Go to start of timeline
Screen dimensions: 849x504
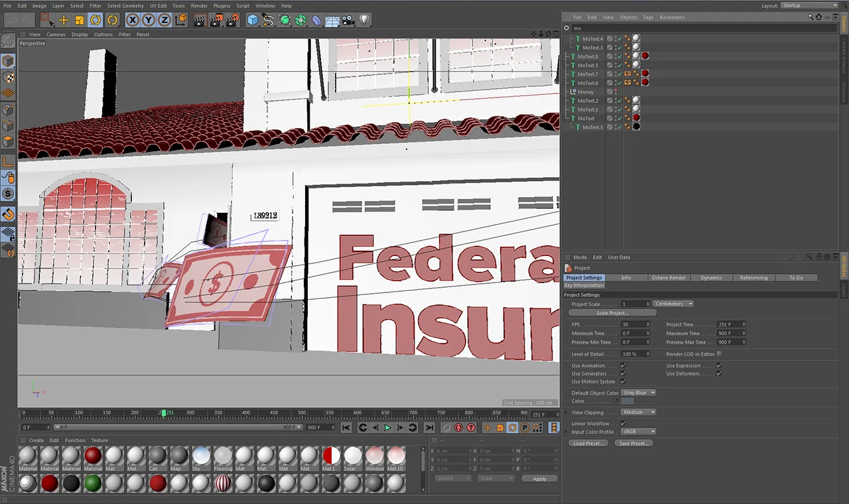pyautogui.click(x=346, y=428)
